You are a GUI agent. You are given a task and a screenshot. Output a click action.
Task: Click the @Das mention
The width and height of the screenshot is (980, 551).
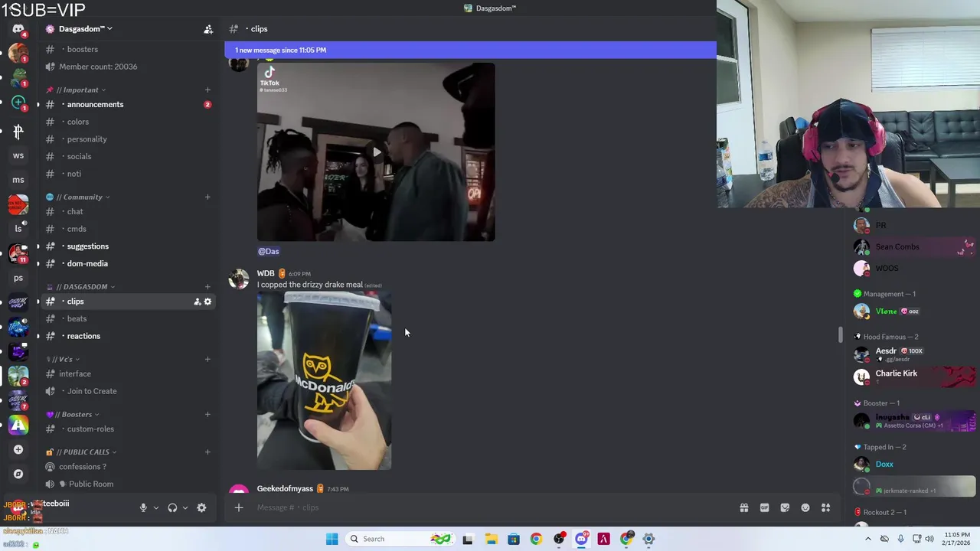pyautogui.click(x=269, y=251)
